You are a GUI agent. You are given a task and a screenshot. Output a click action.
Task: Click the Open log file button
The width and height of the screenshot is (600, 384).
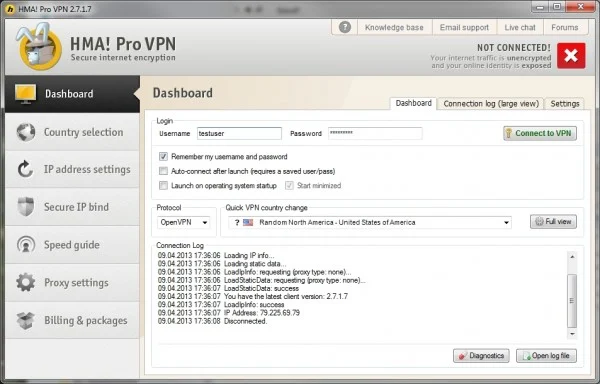pos(546,356)
